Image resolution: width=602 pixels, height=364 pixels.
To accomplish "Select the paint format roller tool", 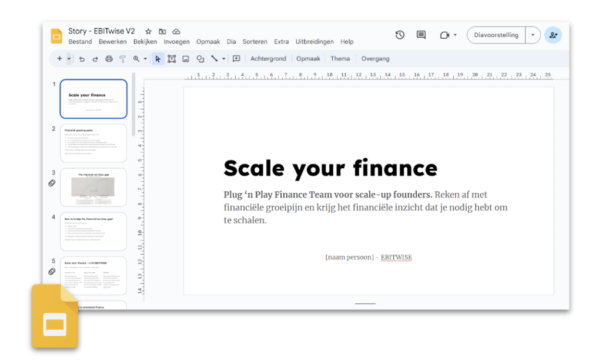I will pyautogui.click(x=122, y=59).
